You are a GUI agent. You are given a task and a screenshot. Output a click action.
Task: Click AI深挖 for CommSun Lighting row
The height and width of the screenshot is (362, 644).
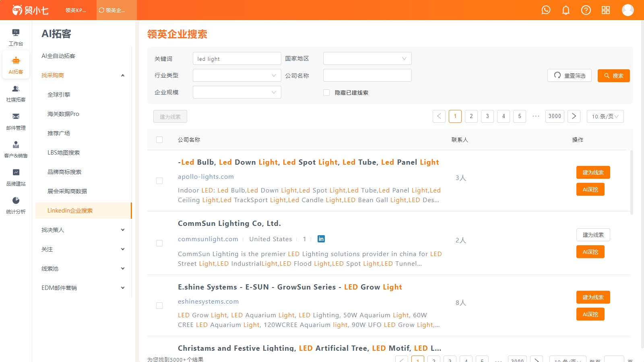point(590,252)
